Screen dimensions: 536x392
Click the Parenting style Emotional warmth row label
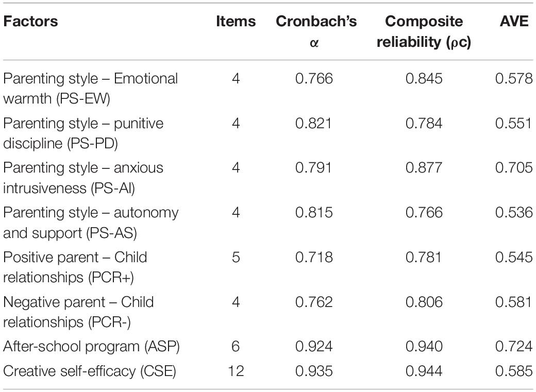tap(91, 89)
